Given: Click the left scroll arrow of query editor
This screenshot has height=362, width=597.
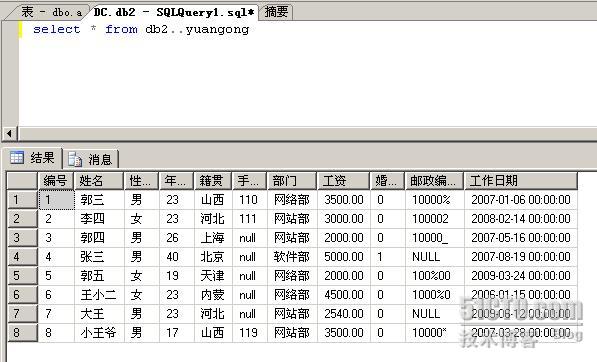Looking at the screenshot, I should pos(10,134).
